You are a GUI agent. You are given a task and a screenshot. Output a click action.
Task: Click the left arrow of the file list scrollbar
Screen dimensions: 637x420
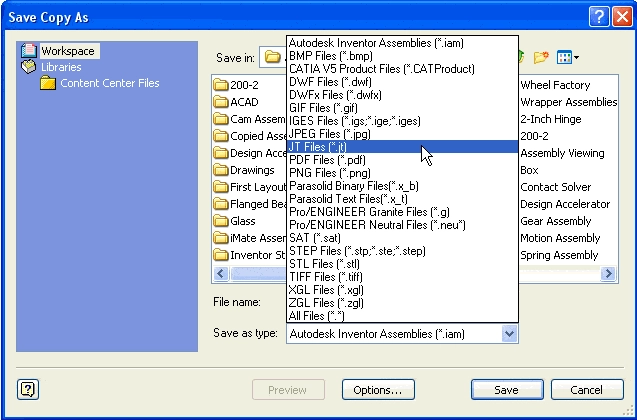[221, 273]
